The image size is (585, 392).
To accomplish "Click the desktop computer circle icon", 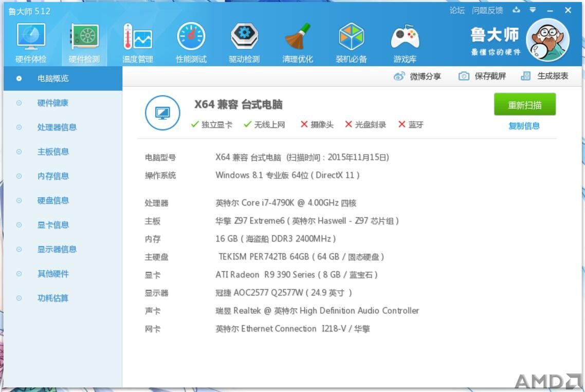I will point(162,113).
